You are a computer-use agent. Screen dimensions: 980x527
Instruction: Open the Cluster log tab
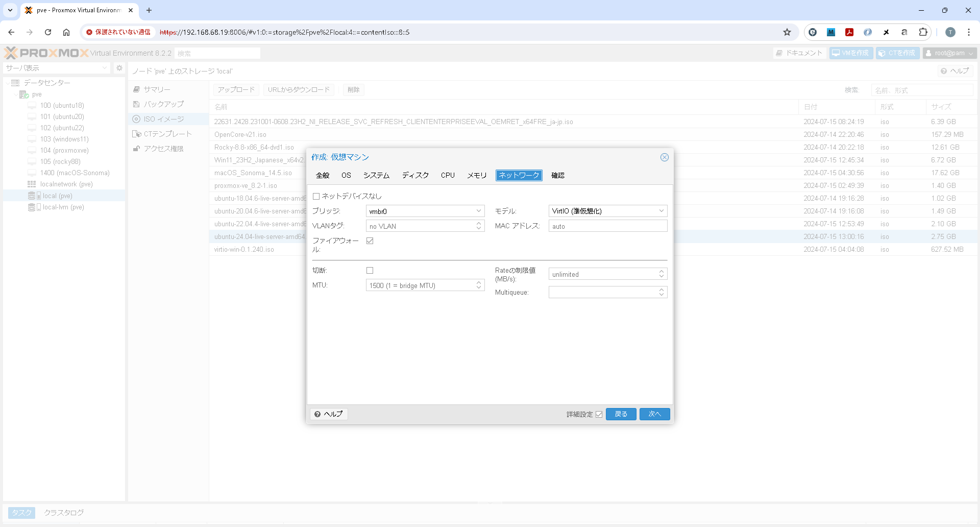tap(64, 513)
